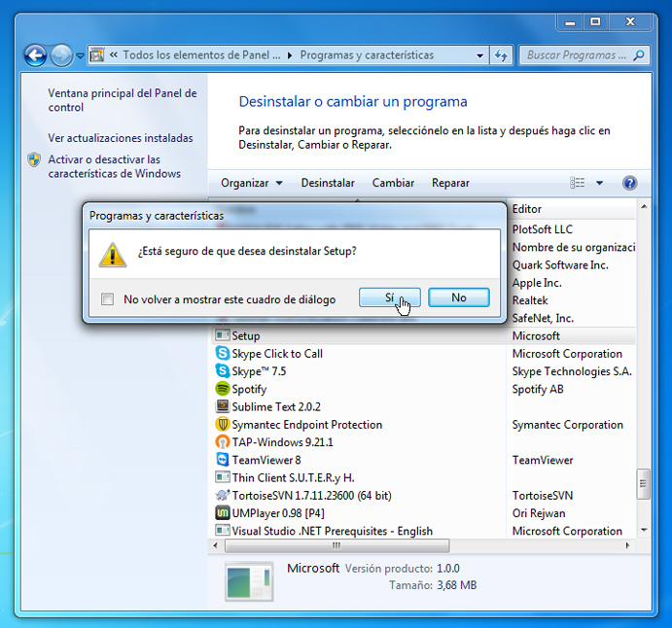Click the Spotify icon in program list
Screen dimensions: 672x628
click(223, 389)
